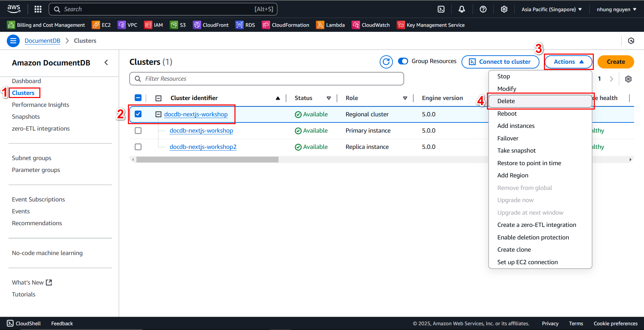644x330 pixels.
Task: Sort by the Status column arrow
Action: 329,98
